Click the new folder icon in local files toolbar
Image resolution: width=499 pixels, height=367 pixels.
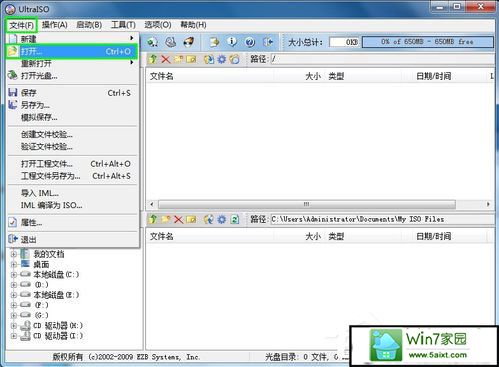[x=166, y=219]
